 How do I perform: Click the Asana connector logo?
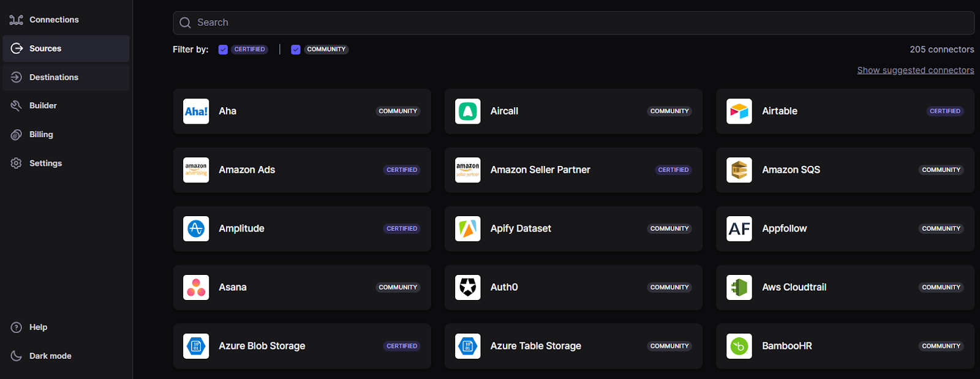(196, 288)
